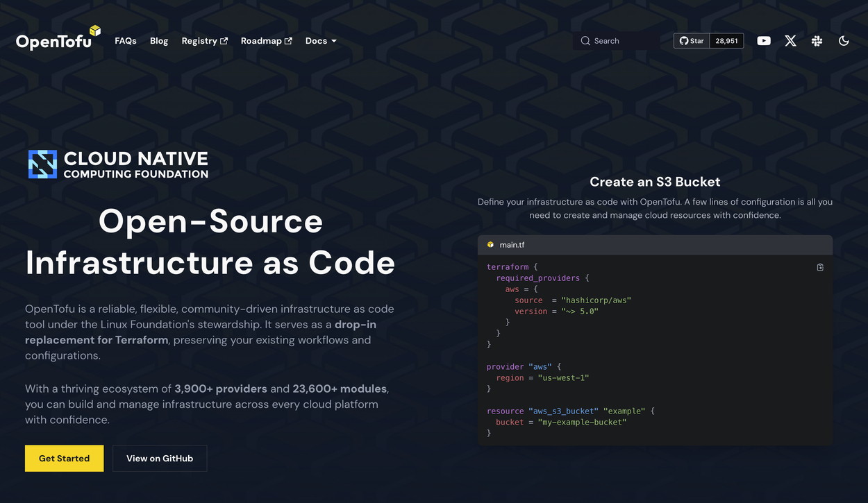This screenshot has height=503, width=868.
Task: Open the Roadmap external link
Action: (x=267, y=41)
